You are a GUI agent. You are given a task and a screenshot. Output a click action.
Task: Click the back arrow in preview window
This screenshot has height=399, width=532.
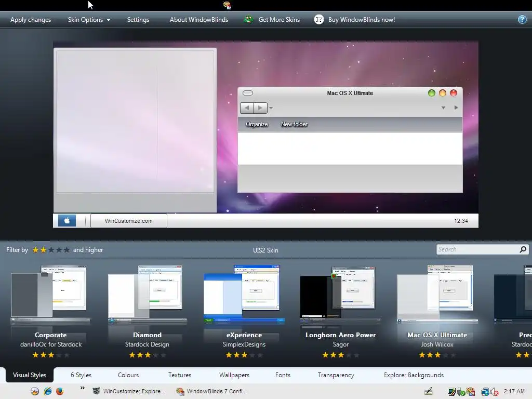coord(247,108)
